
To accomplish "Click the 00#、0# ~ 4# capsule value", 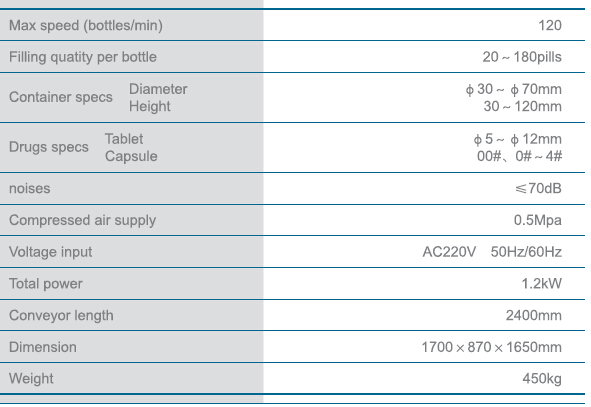I will point(519,156).
